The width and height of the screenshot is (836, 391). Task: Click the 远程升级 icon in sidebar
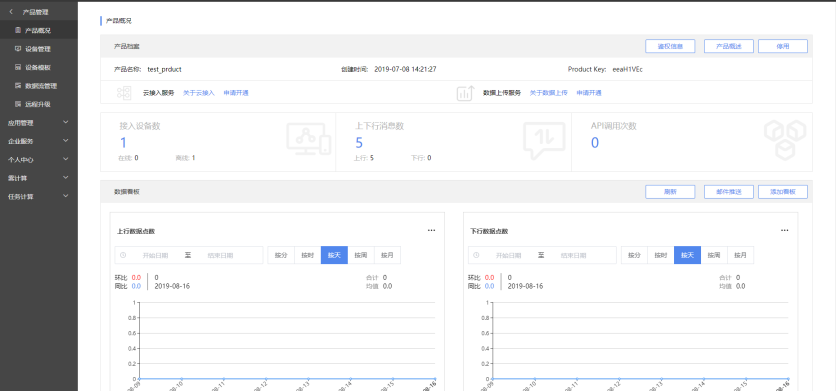pos(18,104)
